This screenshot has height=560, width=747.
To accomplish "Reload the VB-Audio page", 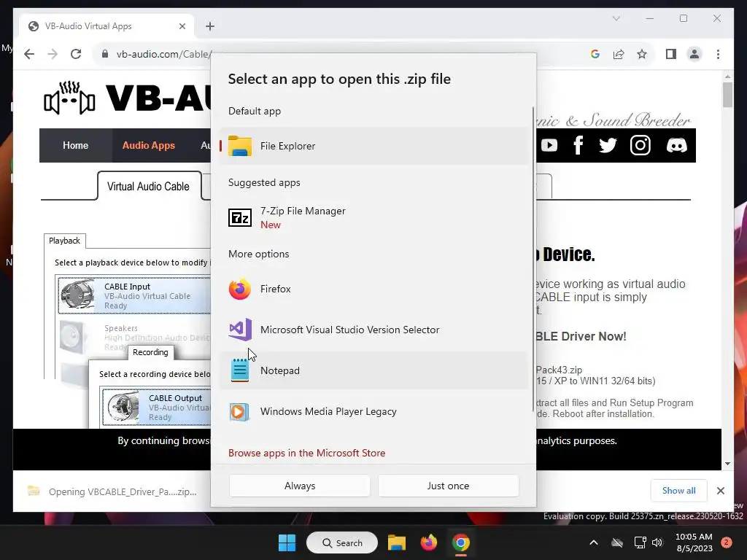I will click(x=76, y=54).
